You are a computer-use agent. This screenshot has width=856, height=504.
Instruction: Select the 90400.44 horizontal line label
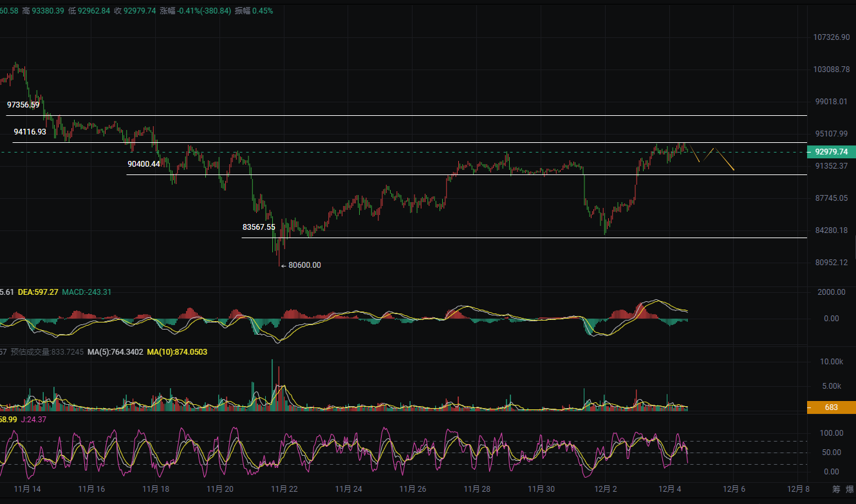tap(144, 164)
